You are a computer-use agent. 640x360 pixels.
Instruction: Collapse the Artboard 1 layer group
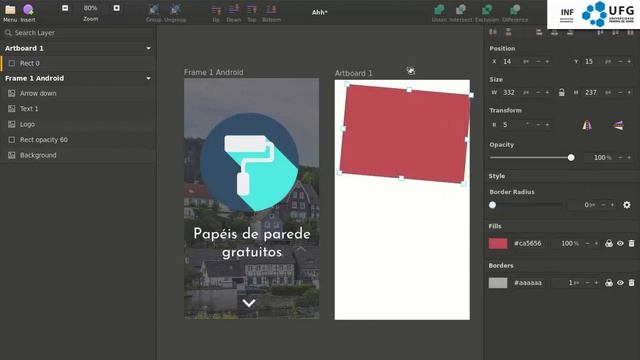click(149, 48)
